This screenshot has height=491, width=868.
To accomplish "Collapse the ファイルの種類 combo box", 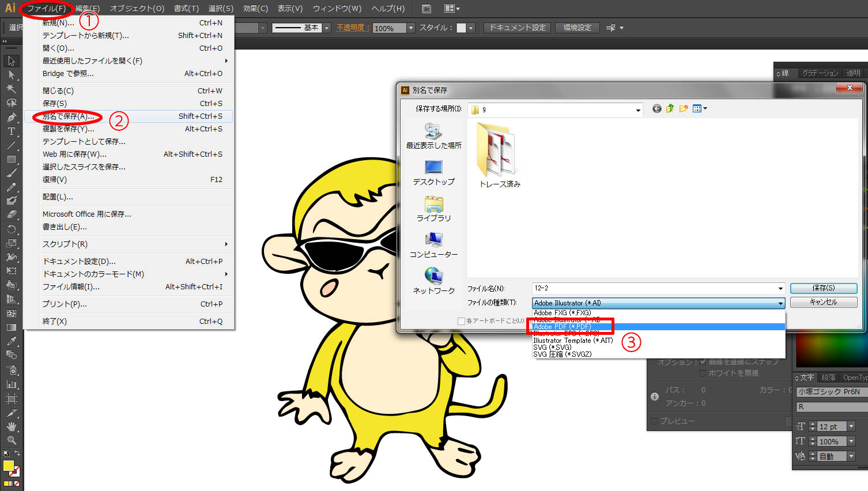I will 780,303.
